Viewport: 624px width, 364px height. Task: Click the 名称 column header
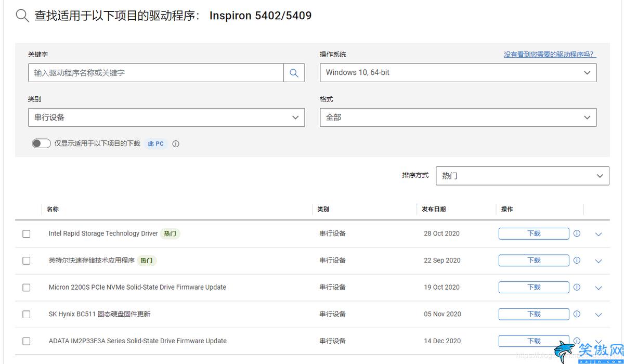click(53, 209)
